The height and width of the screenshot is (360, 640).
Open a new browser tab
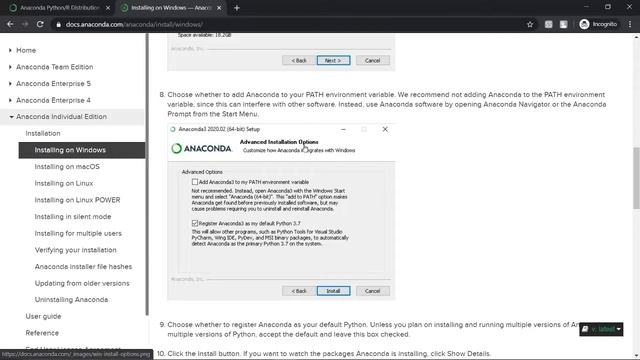click(237, 8)
